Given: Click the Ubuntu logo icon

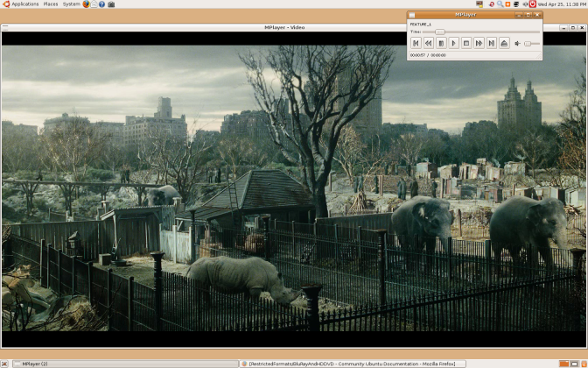Looking at the screenshot, I should point(5,4).
